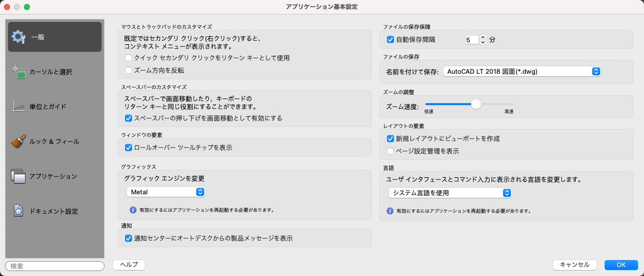This screenshot has height=276, width=644.
Task: Click the ズーム速度 slider handle
Action: pos(476,104)
